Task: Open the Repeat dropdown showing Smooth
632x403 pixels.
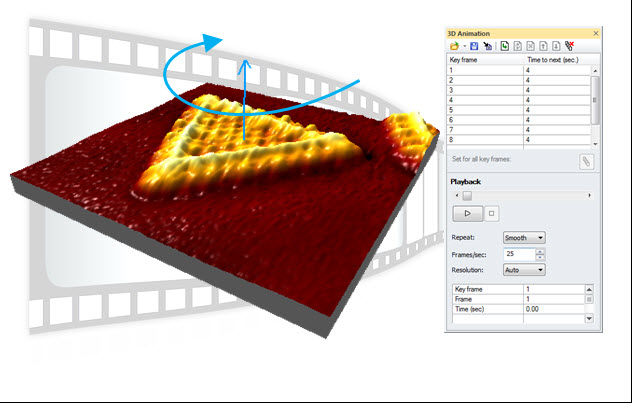Action: (x=524, y=238)
